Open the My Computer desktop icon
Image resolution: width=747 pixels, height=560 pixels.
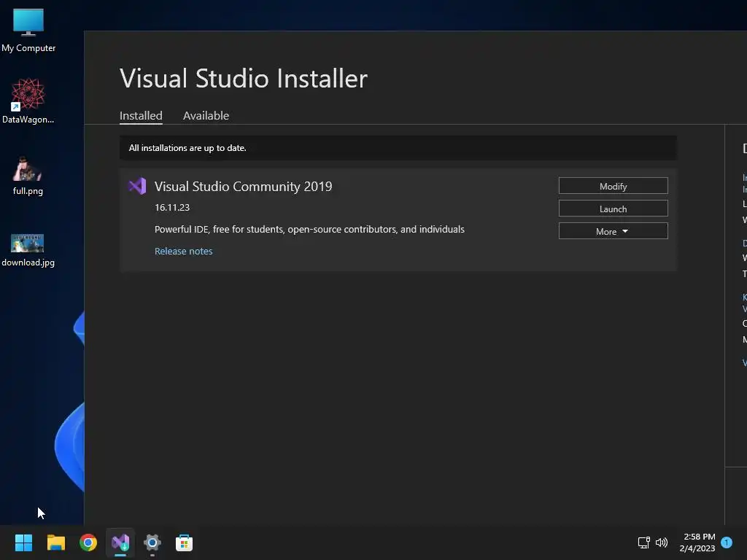tap(28, 31)
